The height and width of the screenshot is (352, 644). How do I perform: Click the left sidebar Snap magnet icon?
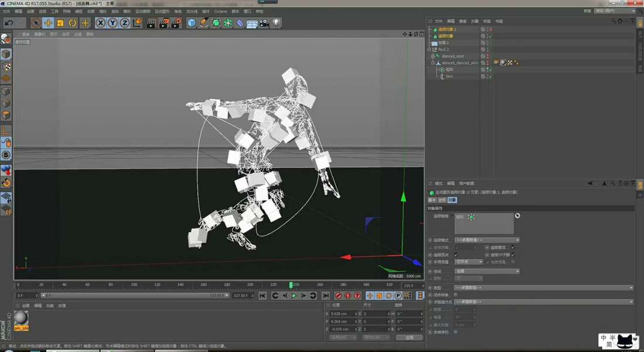[6, 182]
